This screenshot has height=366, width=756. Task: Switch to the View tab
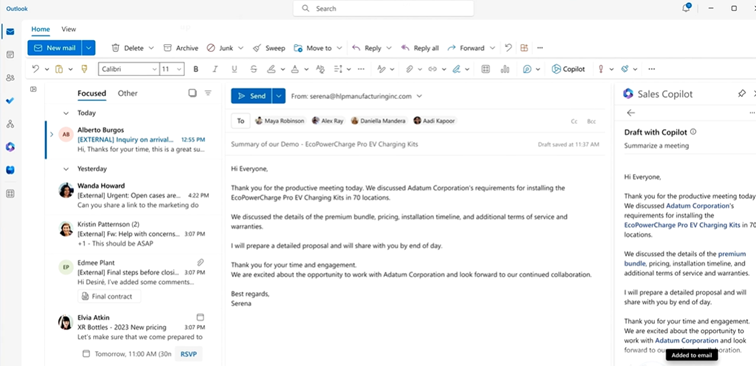(x=68, y=29)
